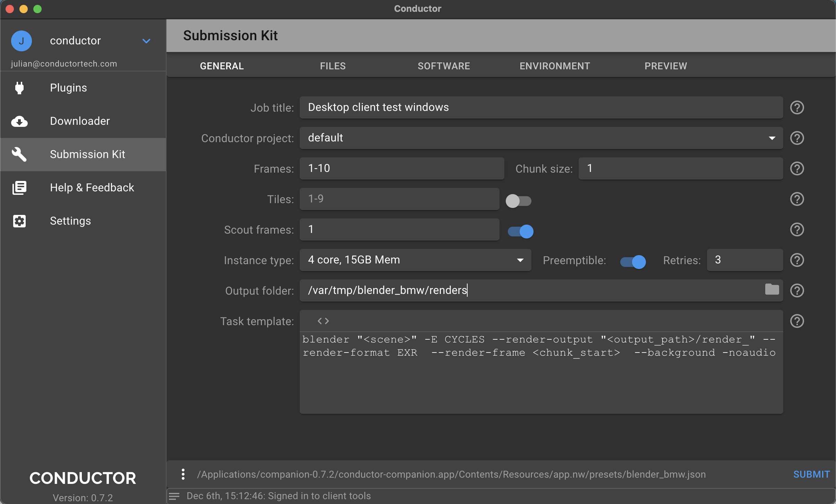Click the Plugins plug icon
The height and width of the screenshot is (504, 836).
(x=19, y=88)
